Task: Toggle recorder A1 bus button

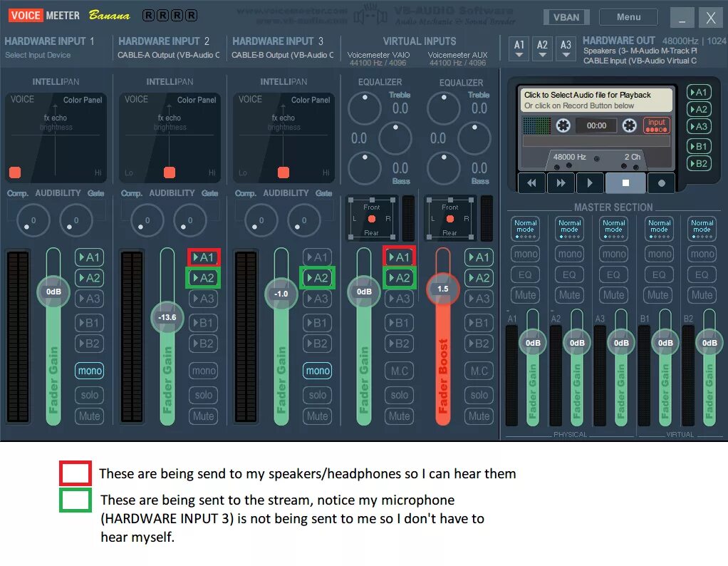Action: (x=699, y=93)
